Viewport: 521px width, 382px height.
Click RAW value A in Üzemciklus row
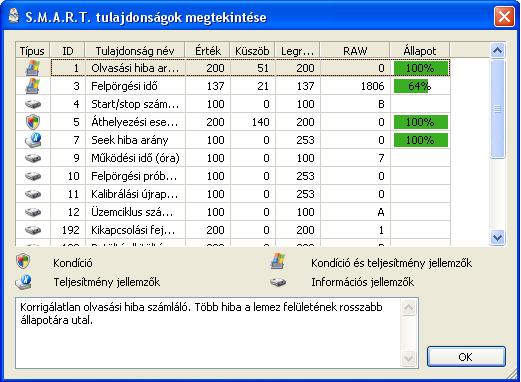(381, 212)
